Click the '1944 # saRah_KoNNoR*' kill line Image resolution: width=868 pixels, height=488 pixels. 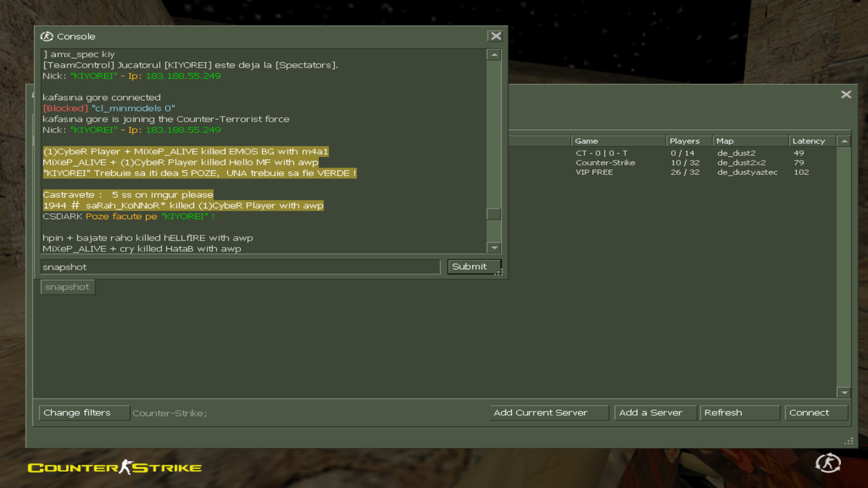click(x=183, y=205)
